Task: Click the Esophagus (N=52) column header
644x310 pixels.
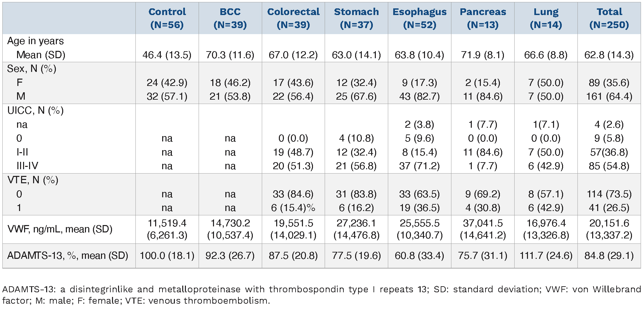Action: [419, 18]
